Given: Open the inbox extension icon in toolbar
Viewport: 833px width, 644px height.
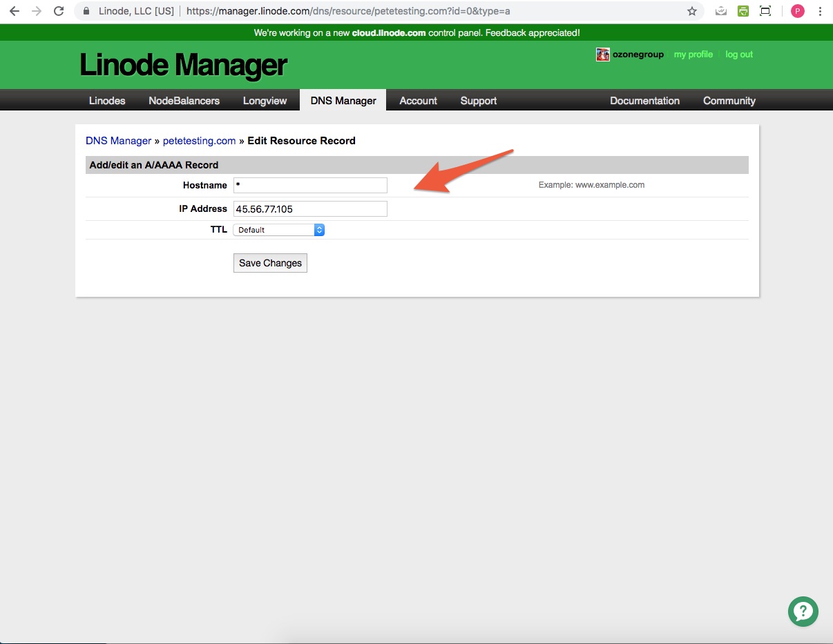Looking at the screenshot, I should point(721,11).
